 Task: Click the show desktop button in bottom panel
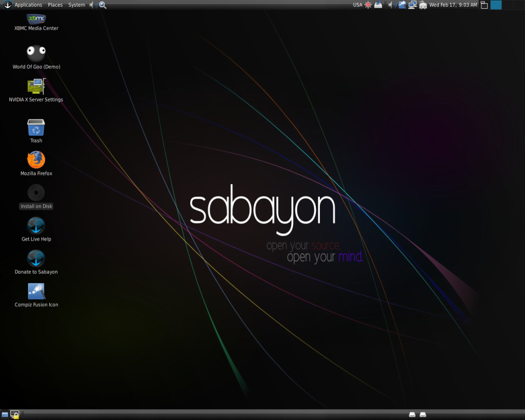click(5, 414)
